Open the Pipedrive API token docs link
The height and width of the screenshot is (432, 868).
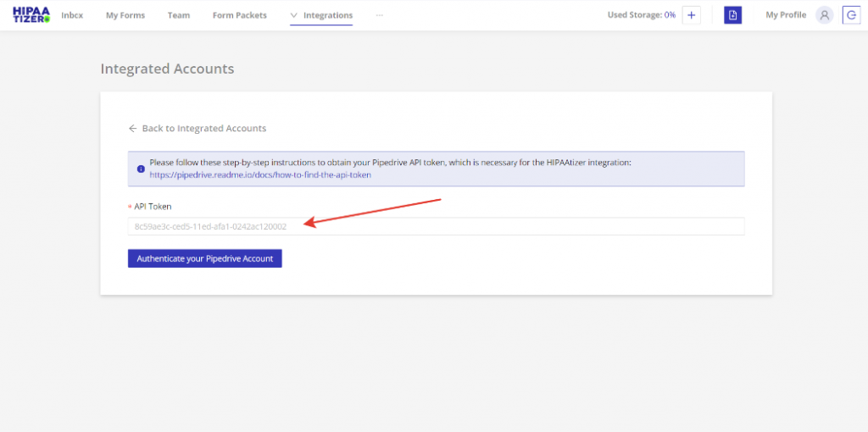coord(260,174)
